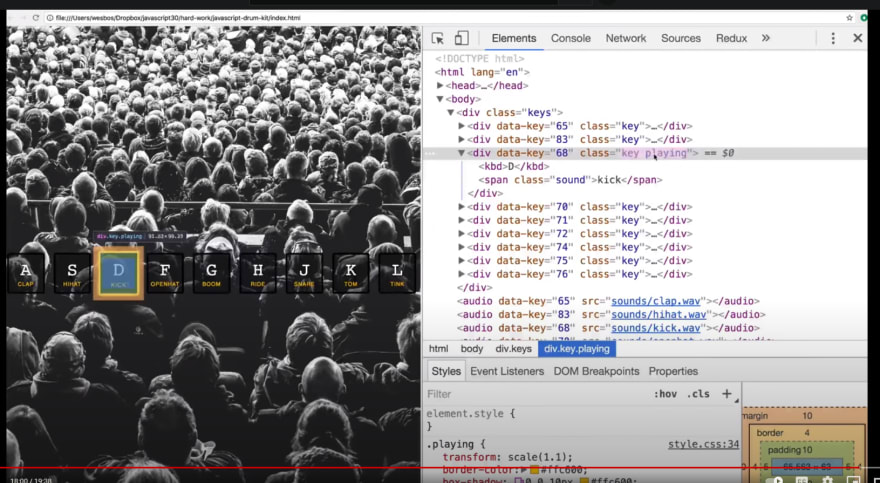
Task: Collapse the div data-key 68 playing node
Action: [462, 153]
